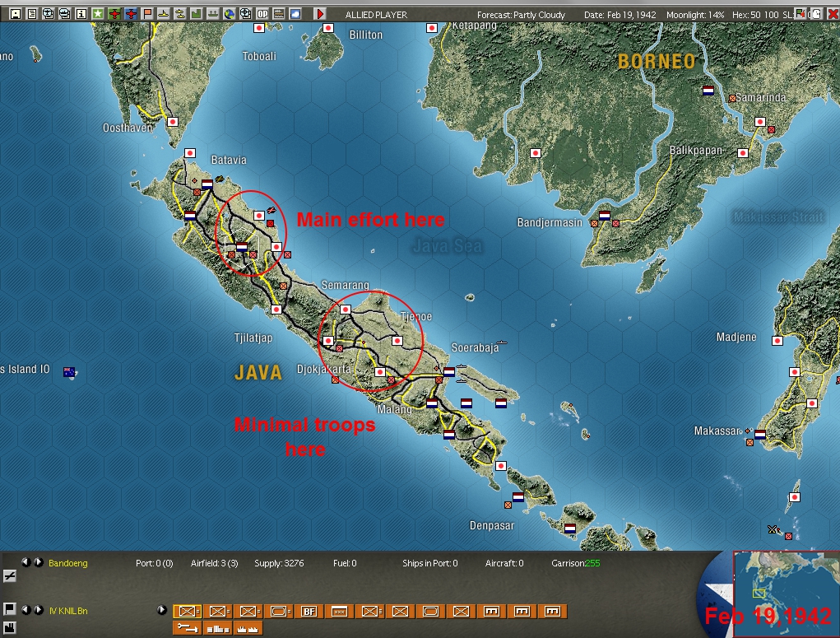
Task: Select the Japanese flag base at Oosthaven
Action: [173, 122]
